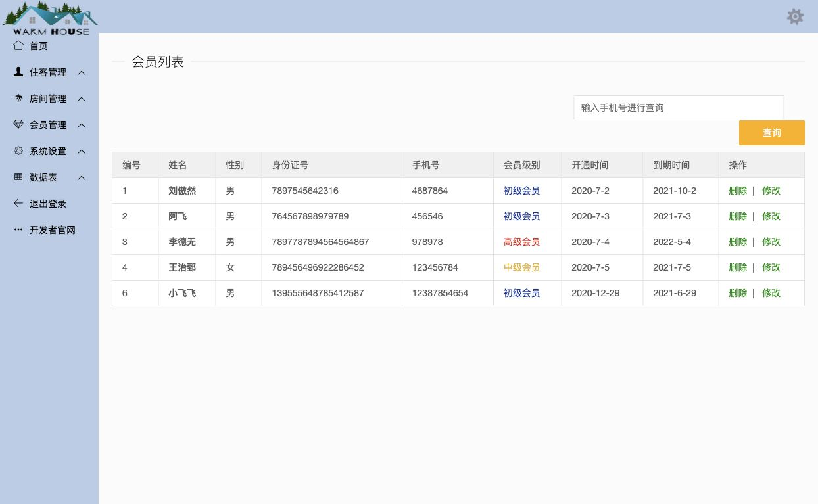Image resolution: width=818 pixels, height=504 pixels.
Task: Click the Warm House logo
Action: (x=50, y=18)
